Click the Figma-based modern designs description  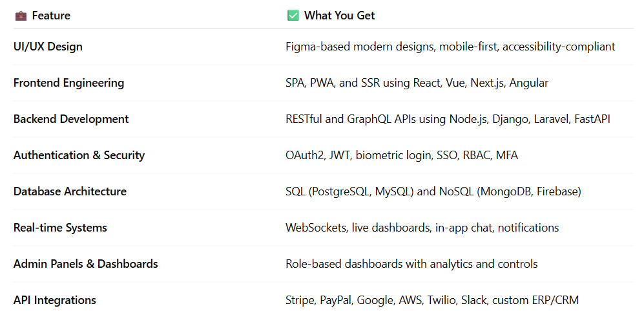(450, 47)
